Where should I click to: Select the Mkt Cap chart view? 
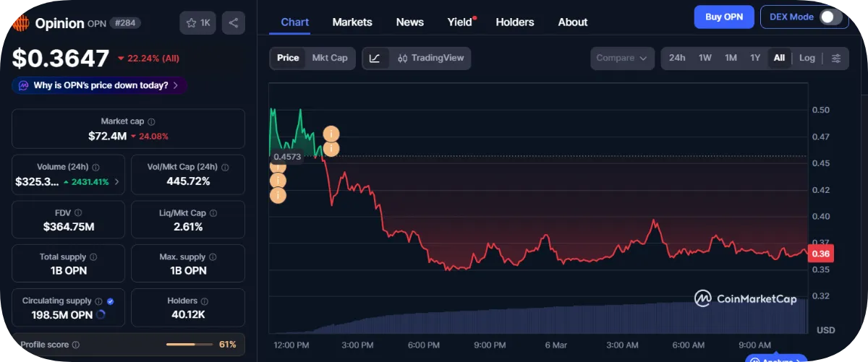tap(330, 58)
